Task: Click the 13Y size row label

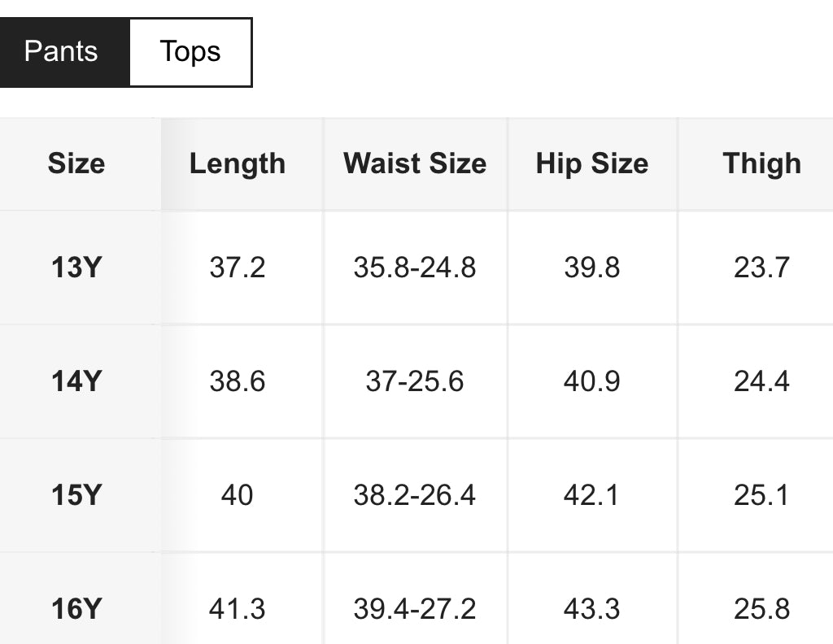Action: [x=76, y=268]
